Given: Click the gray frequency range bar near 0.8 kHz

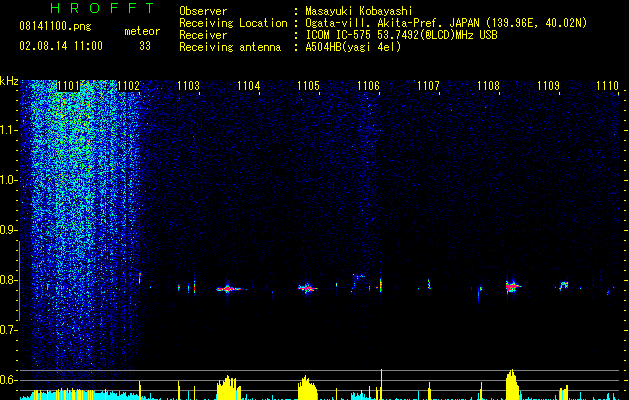Looking at the screenshot, I should point(19,281).
